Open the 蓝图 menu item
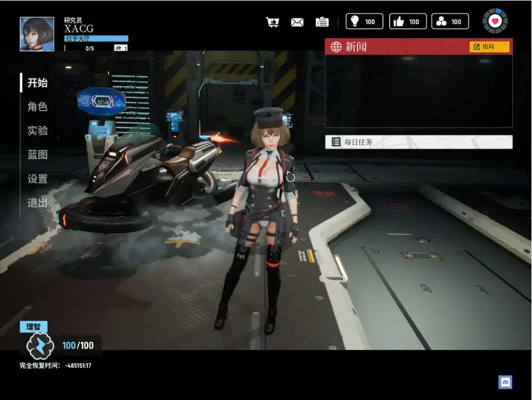The image size is (532, 400). (x=38, y=155)
